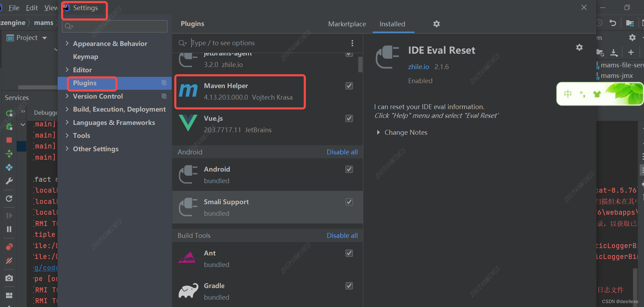Click the Maven Helper blue m icon
644x307 pixels.
pos(188,91)
